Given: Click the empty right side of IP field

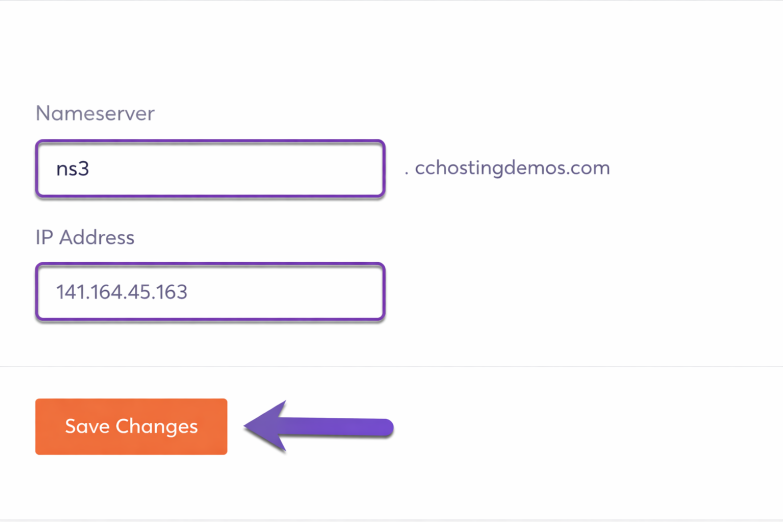Looking at the screenshot, I should [x=320, y=292].
